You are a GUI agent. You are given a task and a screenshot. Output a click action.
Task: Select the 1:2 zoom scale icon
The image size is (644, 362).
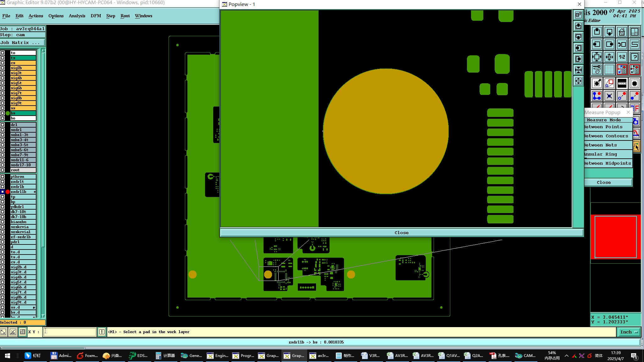click(x=622, y=57)
